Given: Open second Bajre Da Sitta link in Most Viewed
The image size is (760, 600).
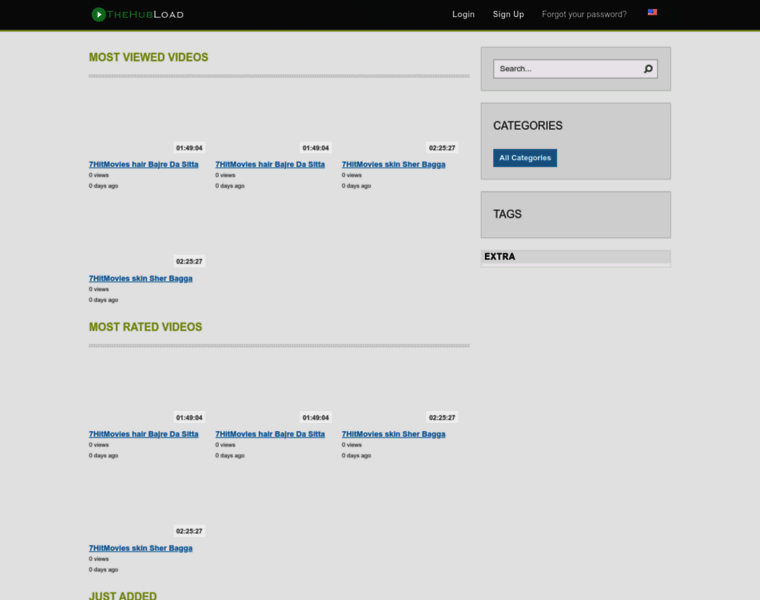Looking at the screenshot, I should (270, 164).
